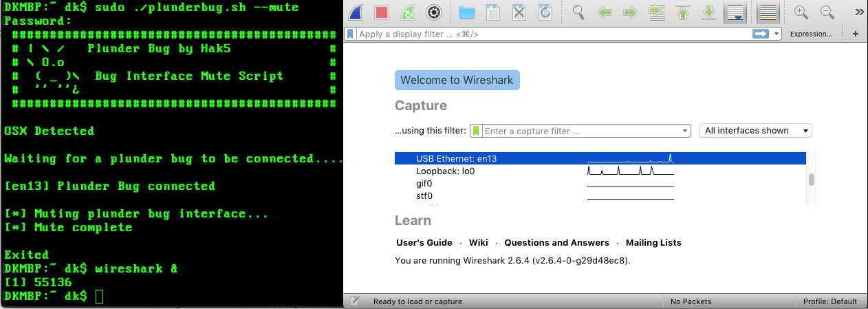Image resolution: width=868 pixels, height=309 pixels.
Task: Open Mailing Lists link
Action: (653, 242)
